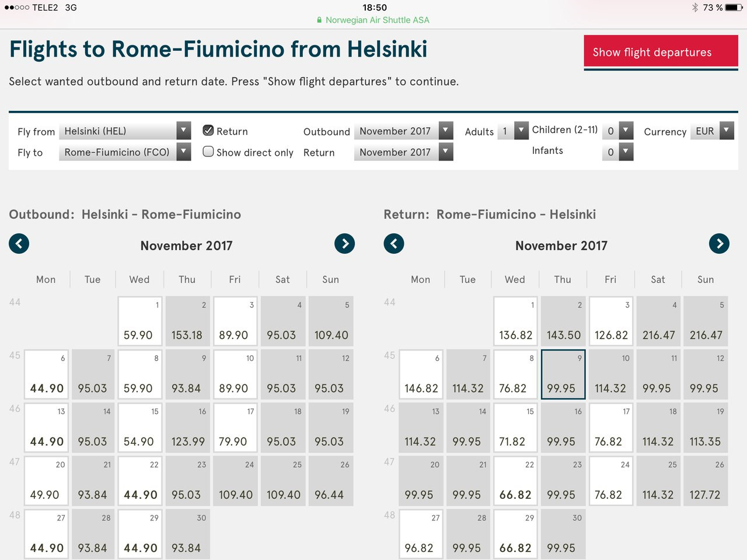Select outbound 3 November at 89.90
This screenshot has width=747, height=560.
tap(235, 321)
